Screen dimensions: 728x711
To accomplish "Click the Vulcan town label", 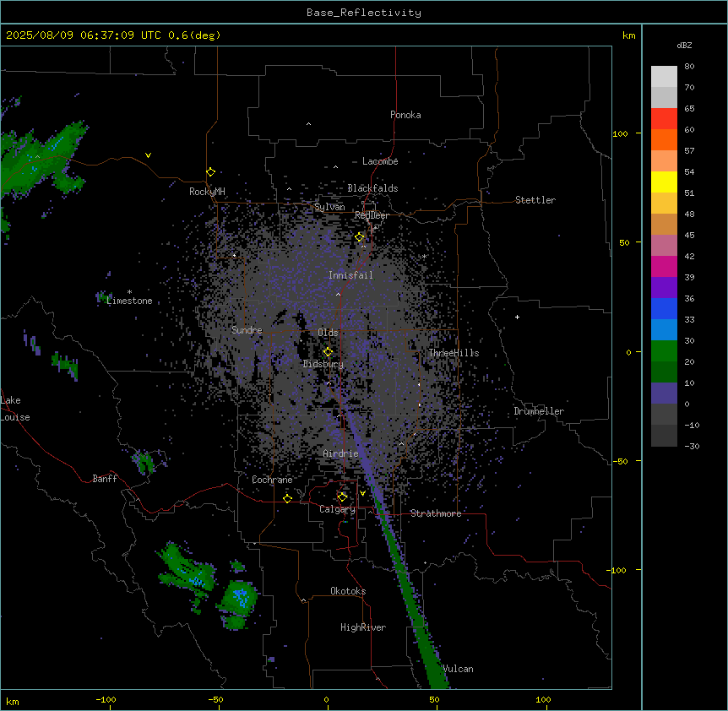I will [458, 669].
